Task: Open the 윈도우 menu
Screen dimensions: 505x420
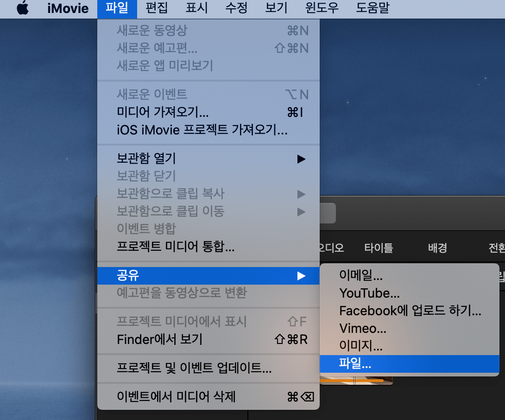Action: 322,8
